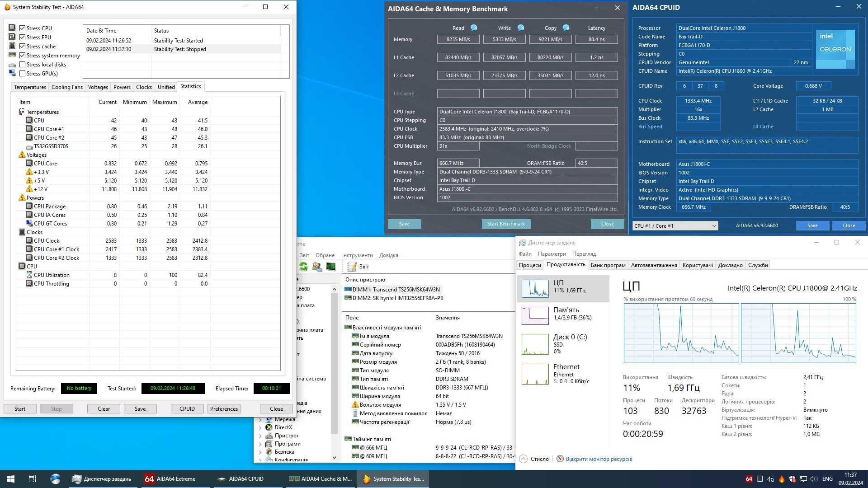Click the Copy info bubble icon in benchmark window
Image resolution: width=868 pixels, height=488 pixels.
566,28
